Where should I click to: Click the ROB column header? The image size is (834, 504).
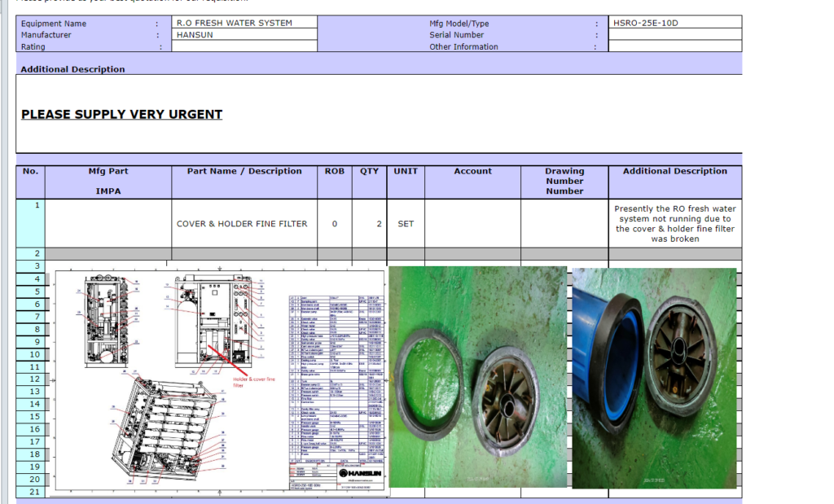pyautogui.click(x=335, y=172)
